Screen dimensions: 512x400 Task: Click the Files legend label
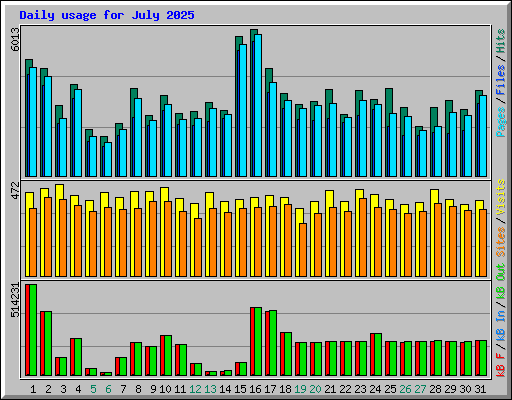(x=501, y=80)
